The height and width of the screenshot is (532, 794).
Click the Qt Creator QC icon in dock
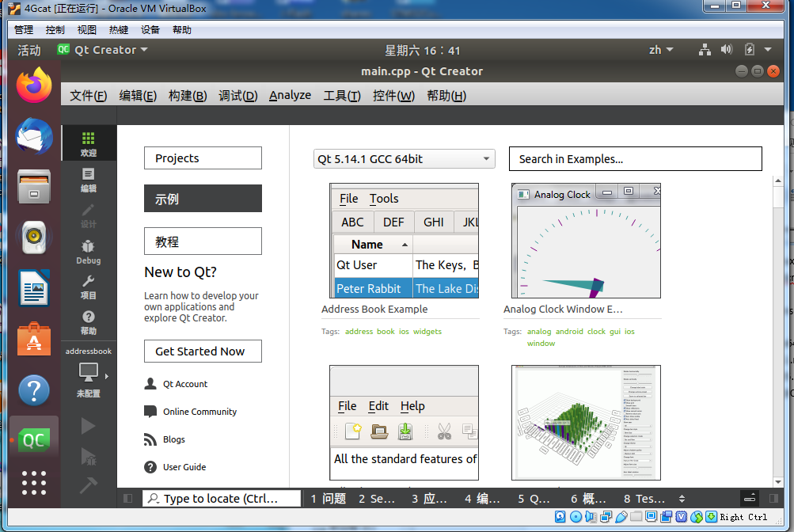coord(34,440)
